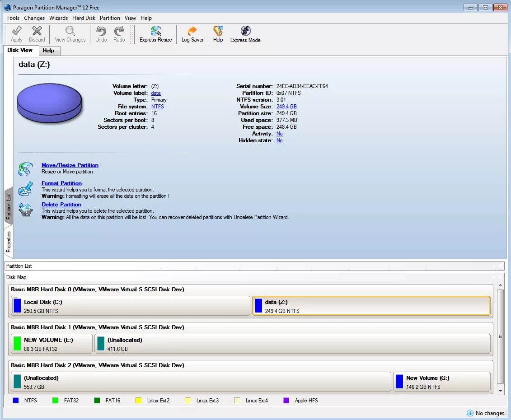Switch to the Disk View tab

click(x=20, y=50)
